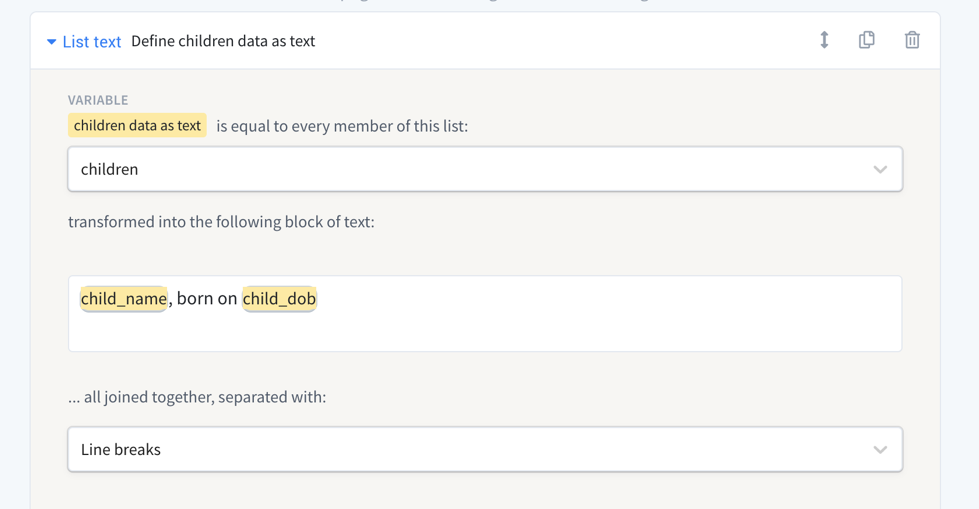Click the VARIABLE section label
The image size is (979, 509).
pos(98,100)
